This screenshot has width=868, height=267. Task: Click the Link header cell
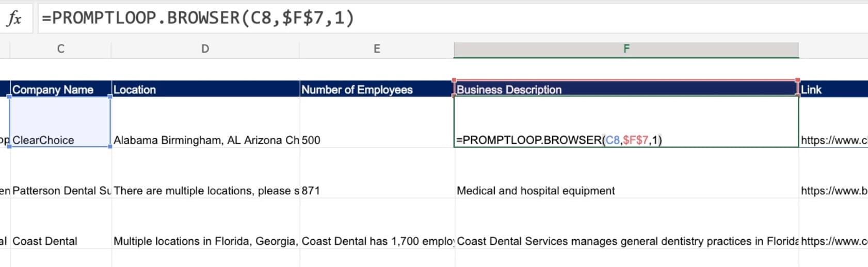[832, 89]
